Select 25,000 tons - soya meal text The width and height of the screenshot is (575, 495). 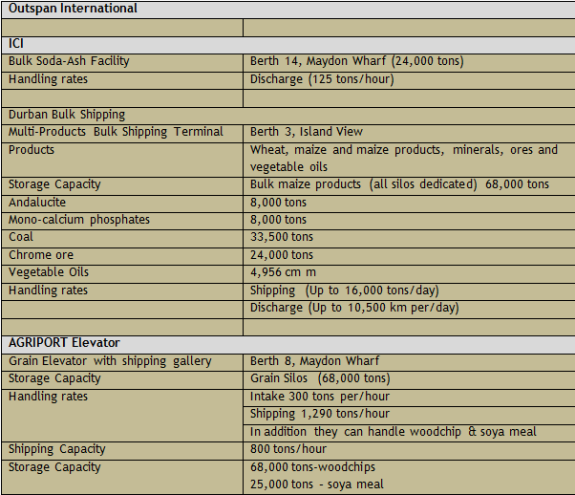coord(317,484)
